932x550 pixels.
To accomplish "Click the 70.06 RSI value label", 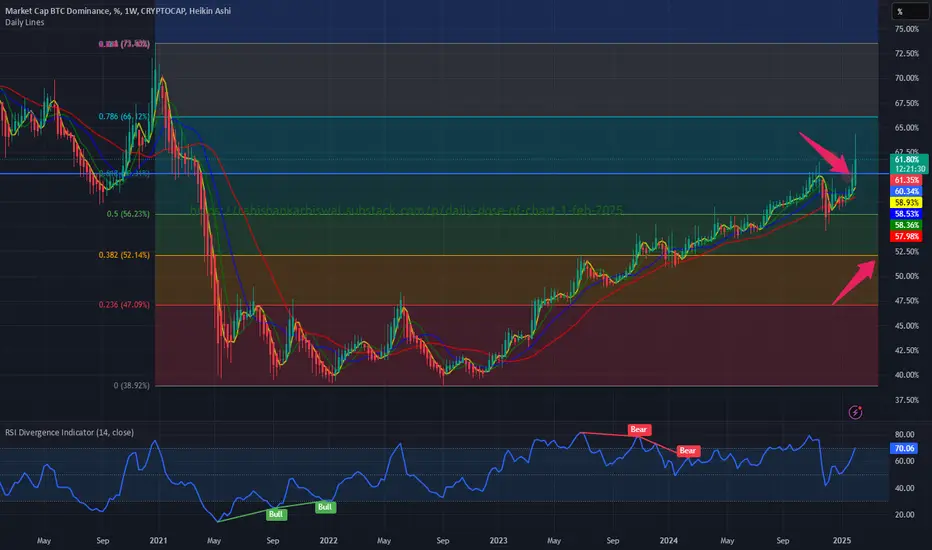I will pos(904,448).
